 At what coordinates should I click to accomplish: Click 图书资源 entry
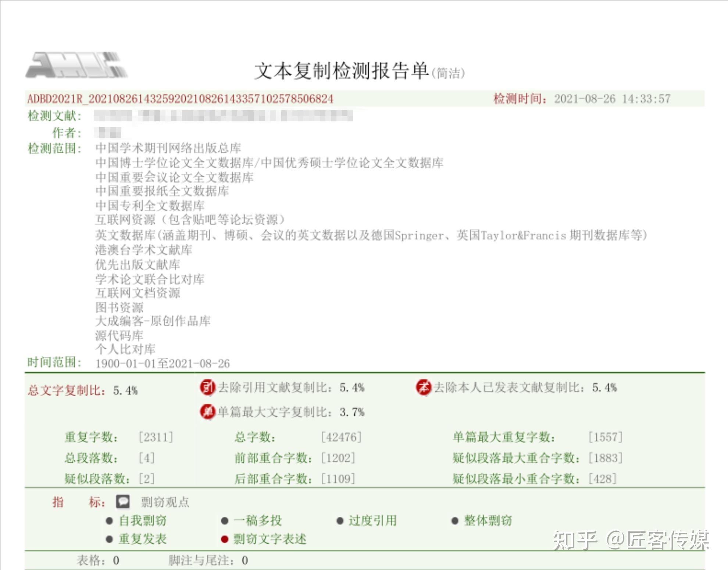tap(119, 307)
